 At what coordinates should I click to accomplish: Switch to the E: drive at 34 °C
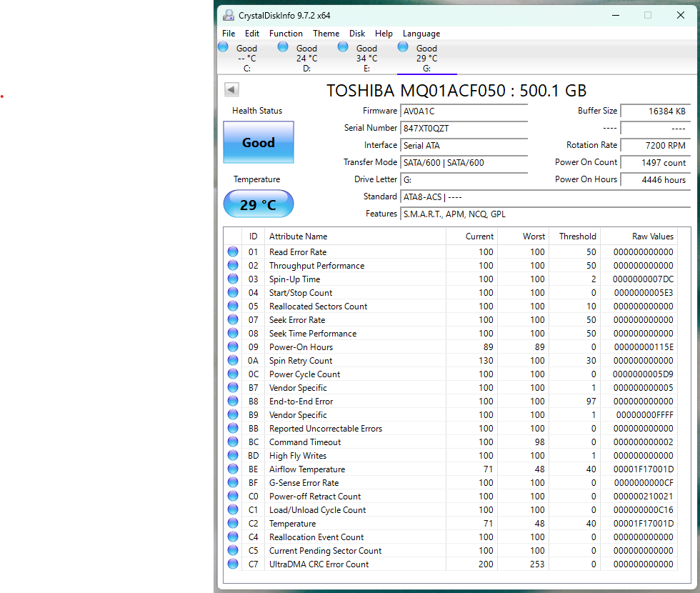366,58
